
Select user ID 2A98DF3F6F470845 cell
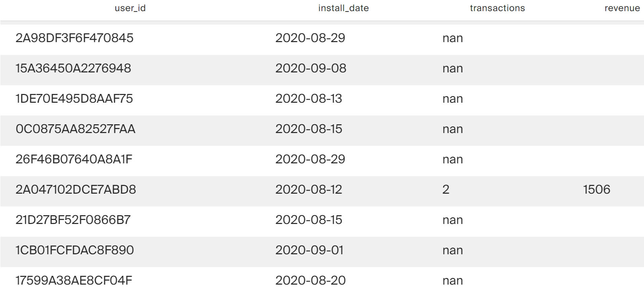[x=74, y=38]
